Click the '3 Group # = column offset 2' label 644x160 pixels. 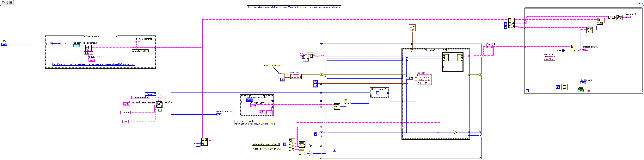tap(266, 144)
